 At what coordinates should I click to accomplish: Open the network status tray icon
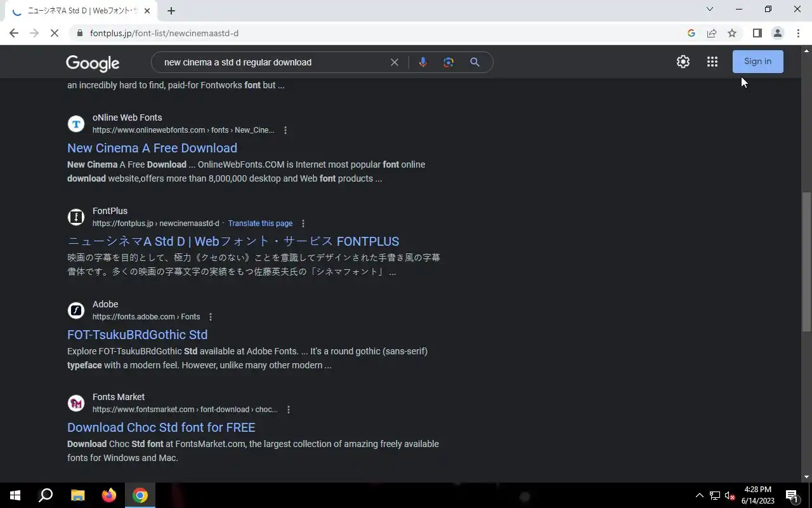click(715, 495)
